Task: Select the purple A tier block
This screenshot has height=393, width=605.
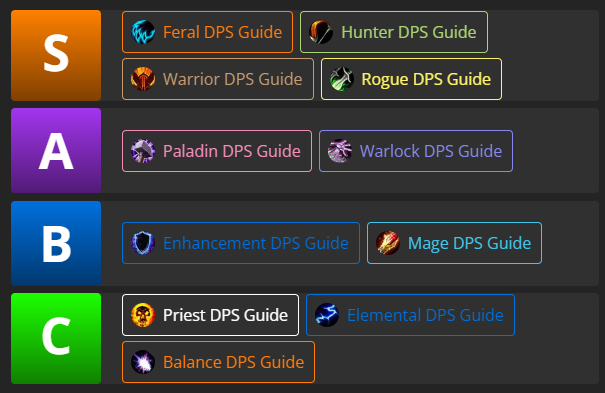Action: [x=56, y=150]
